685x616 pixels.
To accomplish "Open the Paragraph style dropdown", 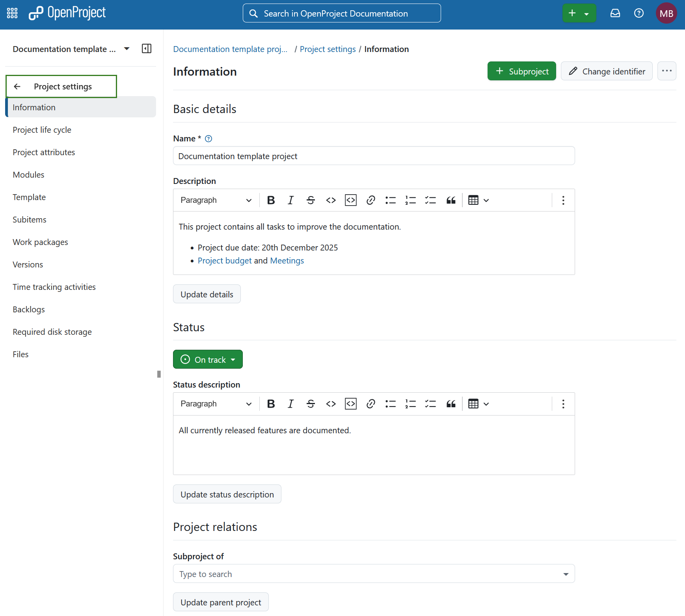I will point(216,200).
